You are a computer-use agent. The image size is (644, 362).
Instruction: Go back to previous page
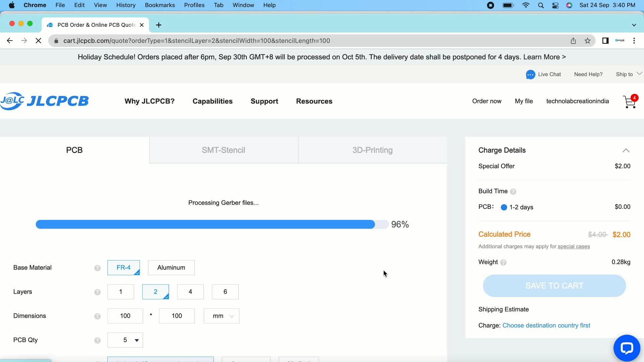pyautogui.click(x=10, y=41)
